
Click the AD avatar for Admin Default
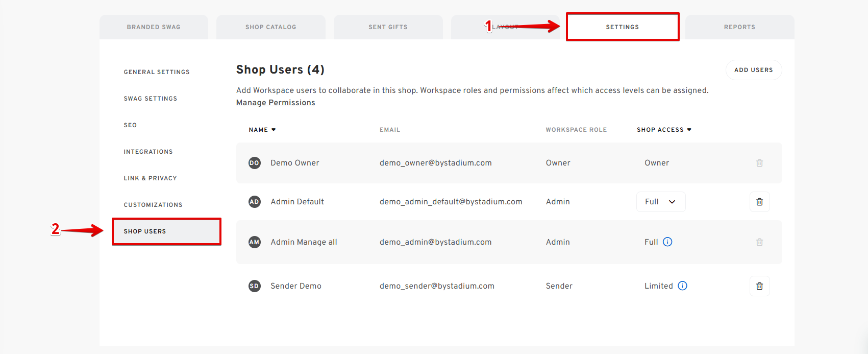pos(254,202)
